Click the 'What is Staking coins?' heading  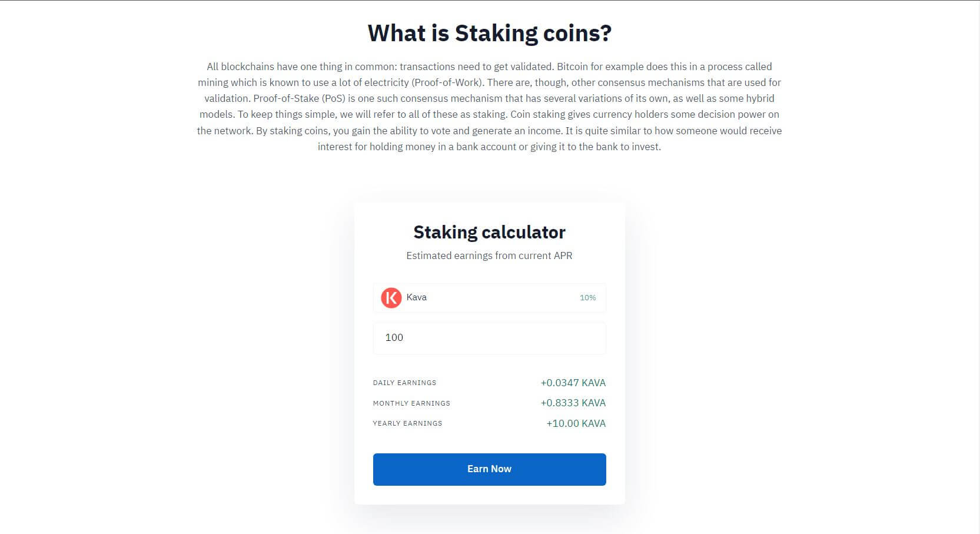[x=489, y=33]
